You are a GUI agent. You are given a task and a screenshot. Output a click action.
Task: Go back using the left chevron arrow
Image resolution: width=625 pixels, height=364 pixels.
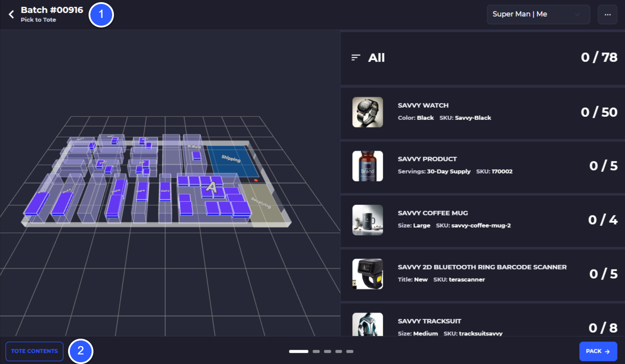(x=11, y=14)
